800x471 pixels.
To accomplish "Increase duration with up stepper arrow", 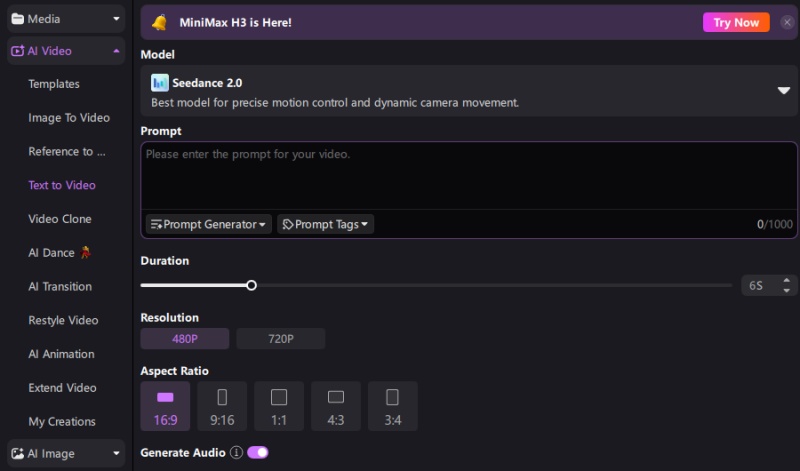I will coord(786,281).
